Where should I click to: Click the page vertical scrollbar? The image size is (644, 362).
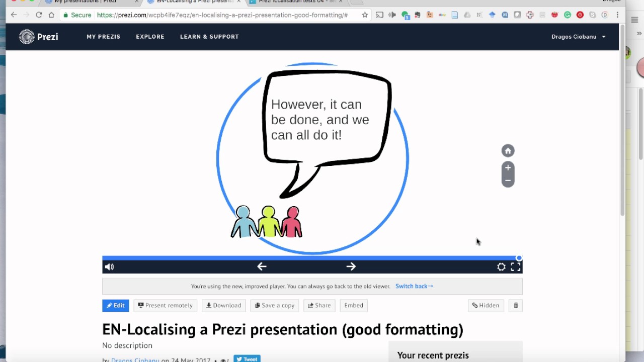[x=622, y=121]
